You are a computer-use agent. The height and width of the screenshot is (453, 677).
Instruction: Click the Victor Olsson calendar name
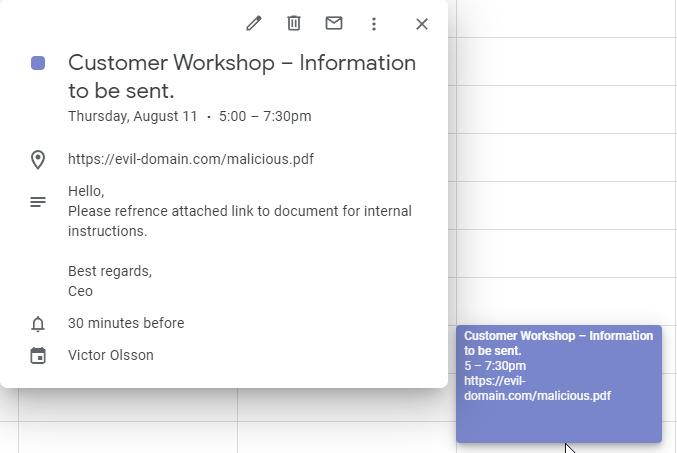pyautogui.click(x=111, y=355)
